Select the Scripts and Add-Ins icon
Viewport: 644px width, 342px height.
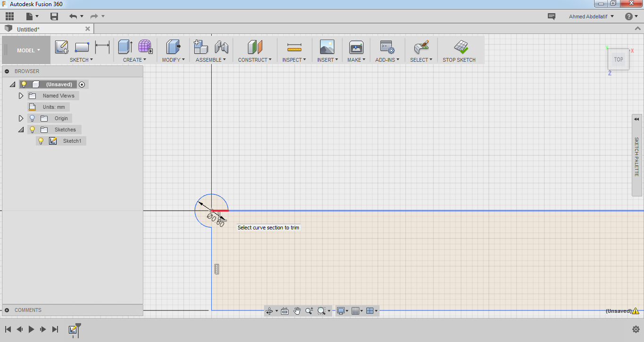[387, 47]
